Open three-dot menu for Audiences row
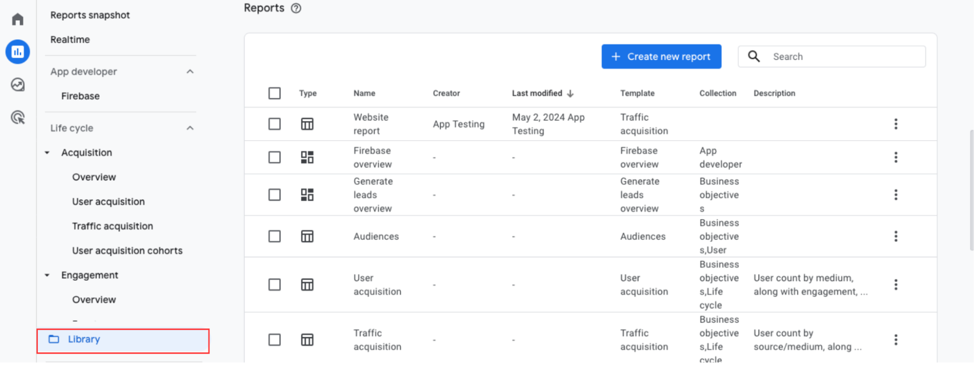 click(895, 237)
